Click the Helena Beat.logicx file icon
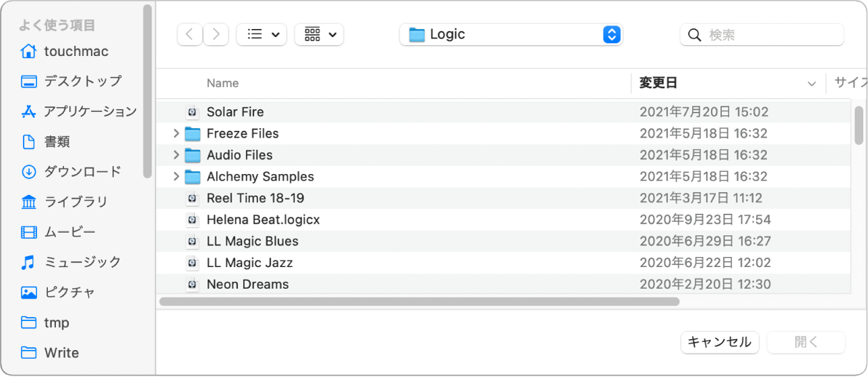The width and height of the screenshot is (868, 377). 193,220
